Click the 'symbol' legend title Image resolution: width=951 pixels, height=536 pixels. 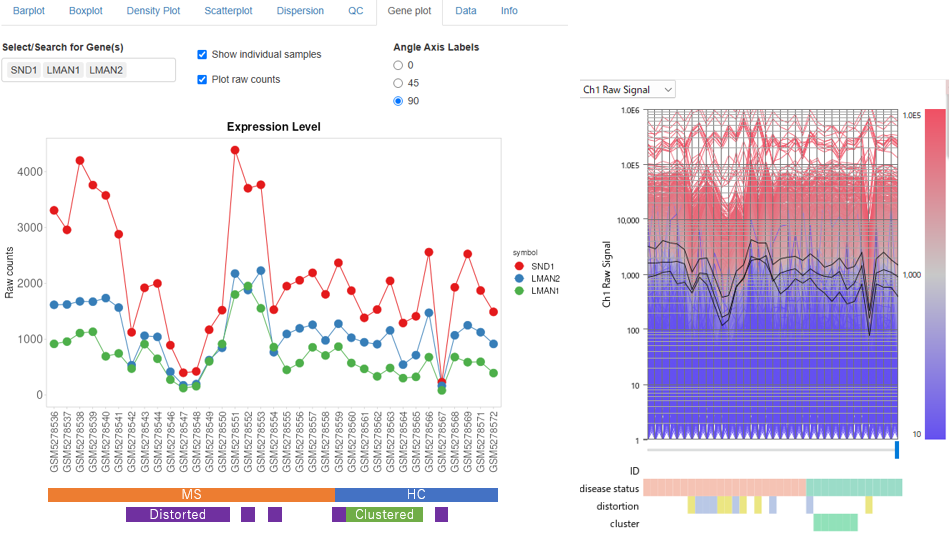tap(525, 253)
